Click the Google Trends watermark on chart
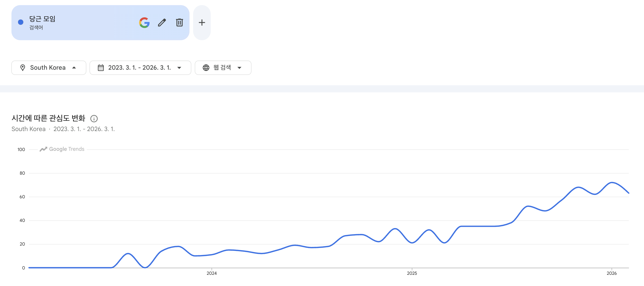This screenshot has width=644, height=286. coord(62,149)
